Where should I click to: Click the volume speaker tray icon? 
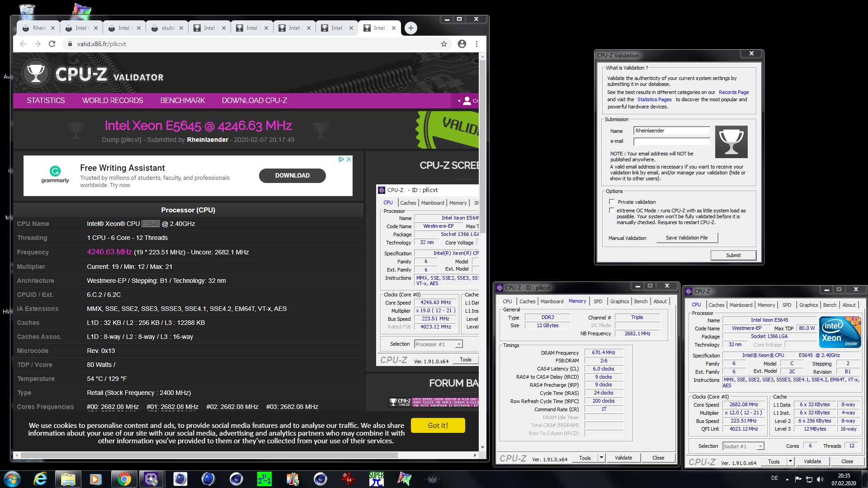tap(820, 479)
